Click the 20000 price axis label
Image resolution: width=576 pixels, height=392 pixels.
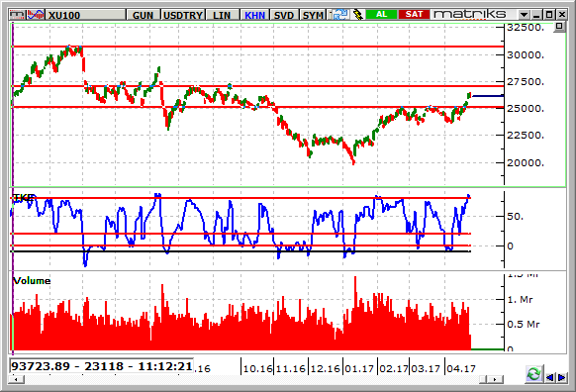[525, 162]
